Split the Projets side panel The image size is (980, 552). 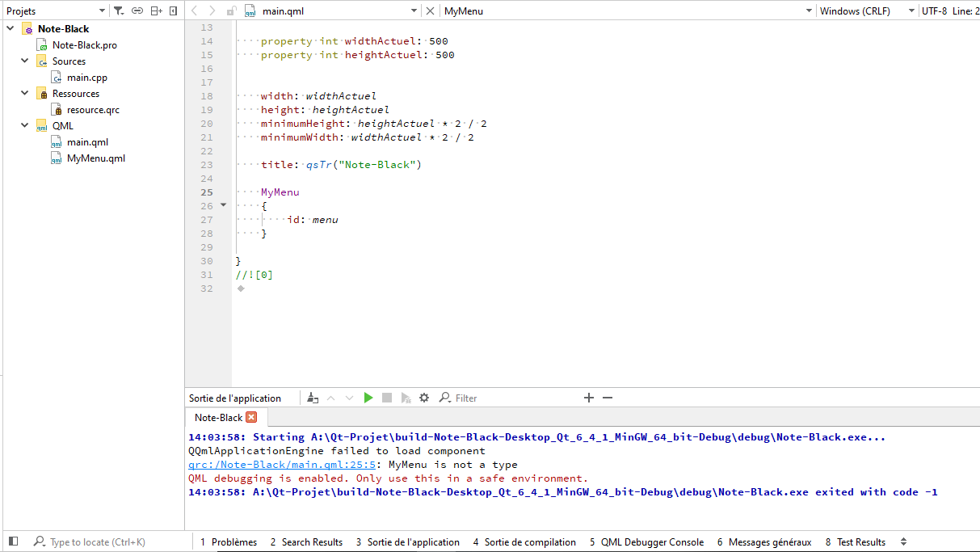[157, 11]
